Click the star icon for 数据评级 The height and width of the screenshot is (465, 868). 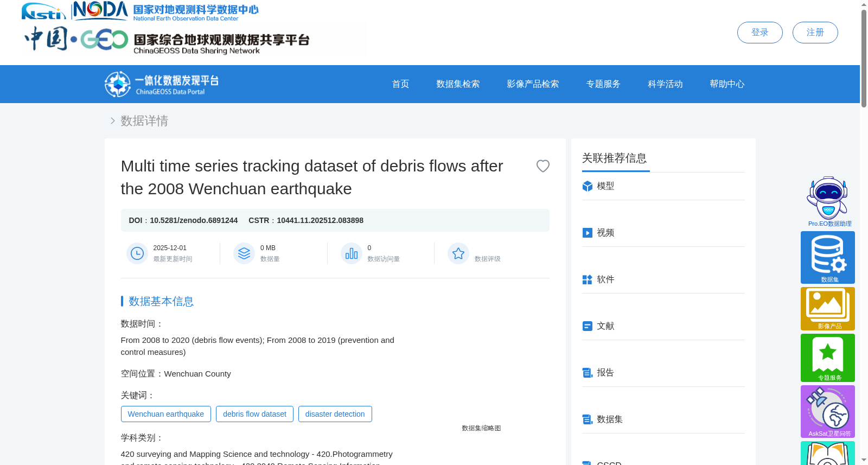458,253
